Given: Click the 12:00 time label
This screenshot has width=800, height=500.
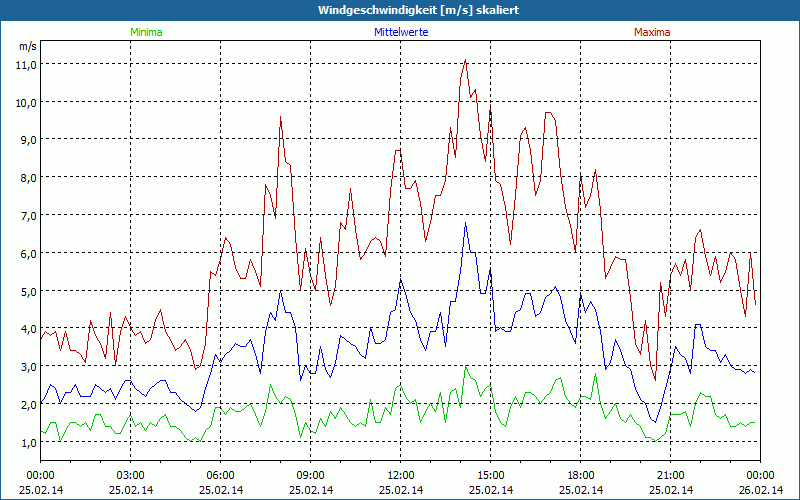Looking at the screenshot, I should click(401, 475).
